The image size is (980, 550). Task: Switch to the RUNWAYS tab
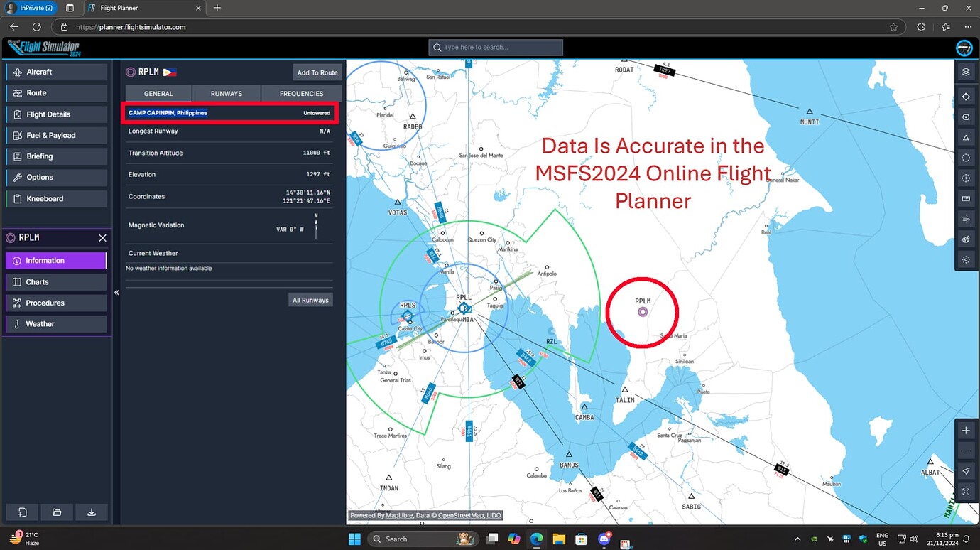point(226,93)
